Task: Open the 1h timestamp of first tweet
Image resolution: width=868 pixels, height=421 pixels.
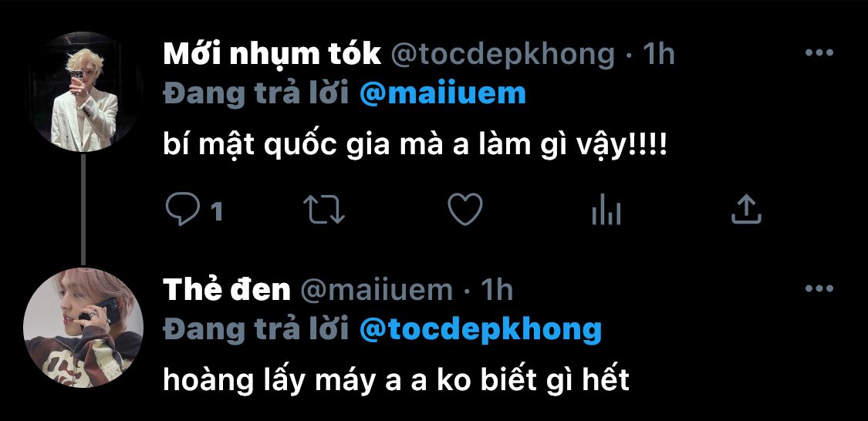Action: point(658,54)
